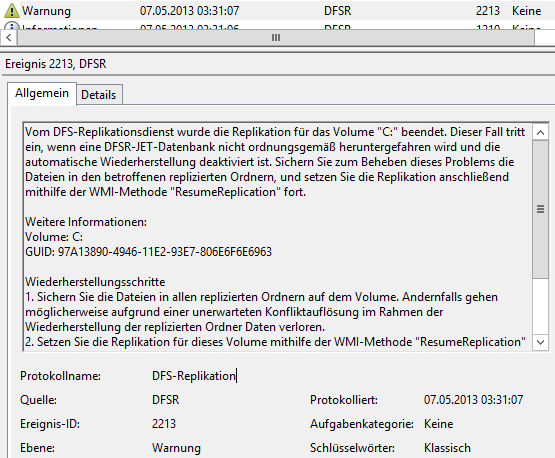Click the Wiederherstellungsschritte heading in description
Image resolution: width=555 pixels, height=458 pixels.
95,282
